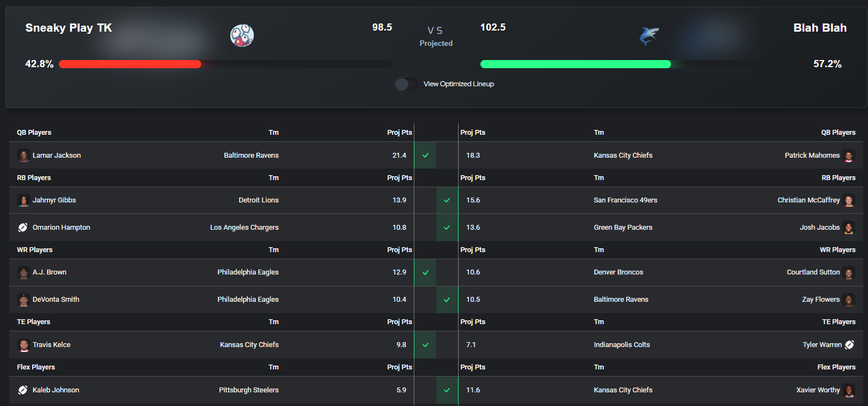Open the Blah Blah team name
This screenshot has height=406, width=868.
[820, 27]
